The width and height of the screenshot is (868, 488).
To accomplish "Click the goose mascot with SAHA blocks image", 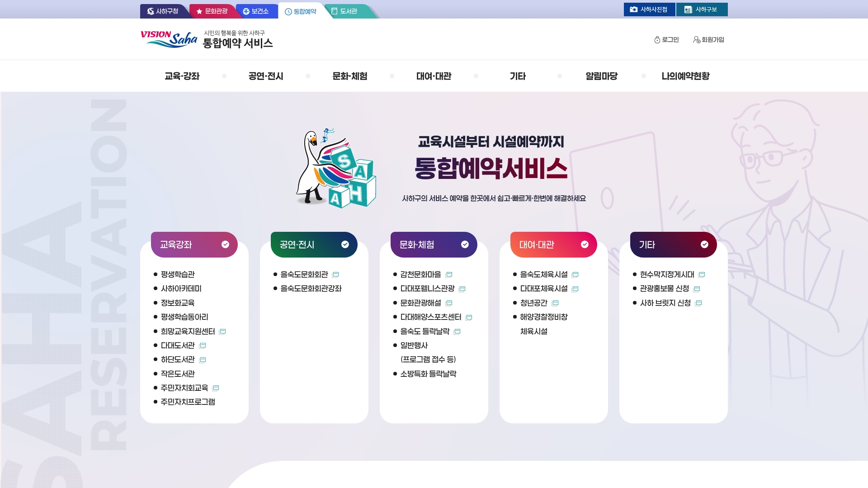I will [x=336, y=168].
